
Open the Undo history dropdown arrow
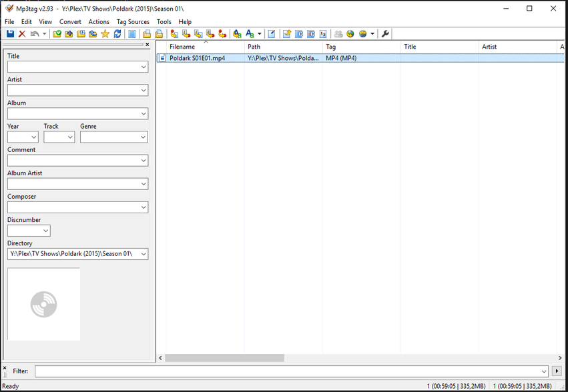tap(44, 33)
